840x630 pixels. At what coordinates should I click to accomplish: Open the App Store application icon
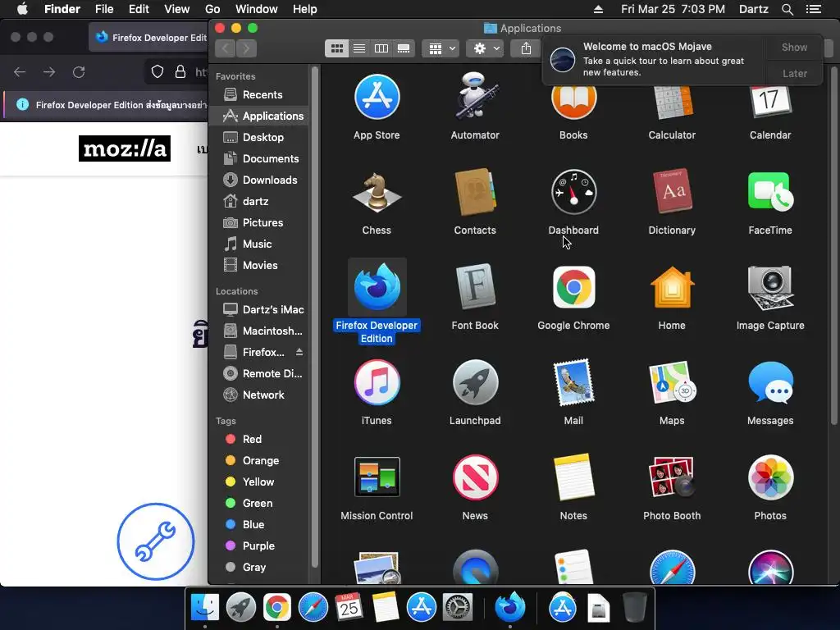tap(377, 98)
